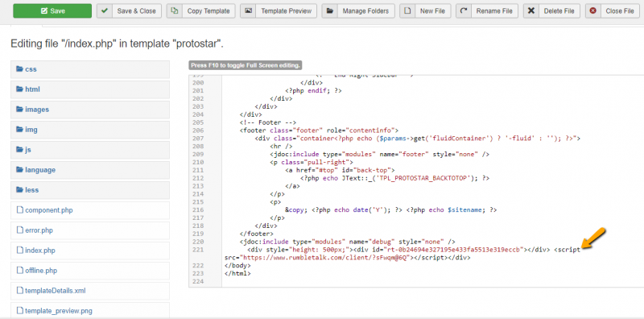Expand the html folder

click(x=90, y=89)
